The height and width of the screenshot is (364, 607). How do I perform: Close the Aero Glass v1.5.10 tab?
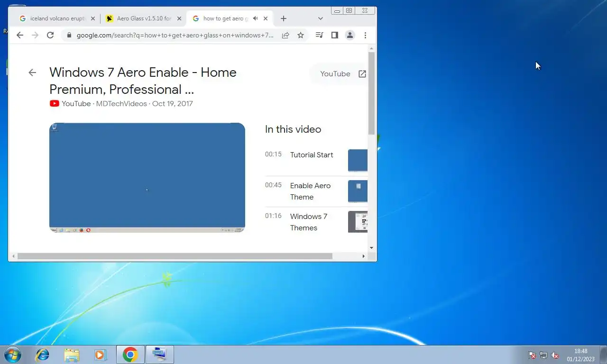[179, 18]
